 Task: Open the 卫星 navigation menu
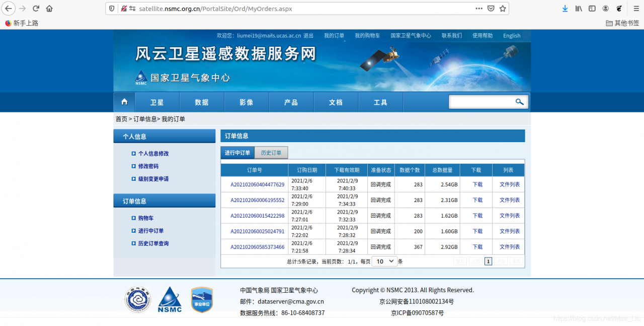pos(157,102)
